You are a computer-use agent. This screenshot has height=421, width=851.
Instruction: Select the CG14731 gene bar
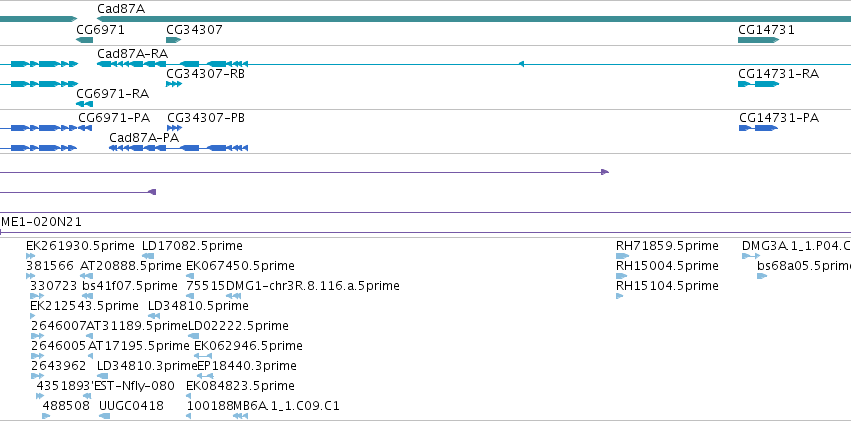point(759,40)
